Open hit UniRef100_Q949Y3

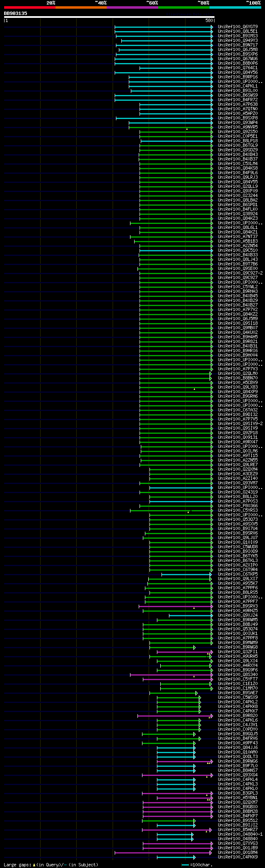(238, 41)
